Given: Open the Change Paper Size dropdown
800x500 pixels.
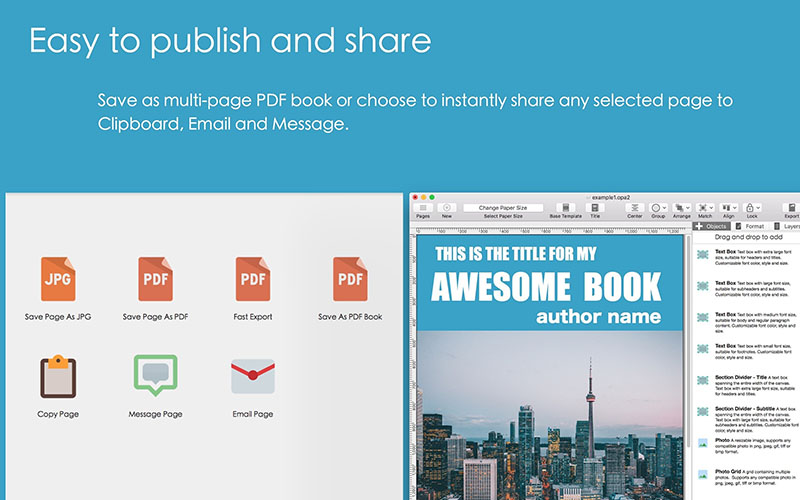Looking at the screenshot, I should click(503, 208).
